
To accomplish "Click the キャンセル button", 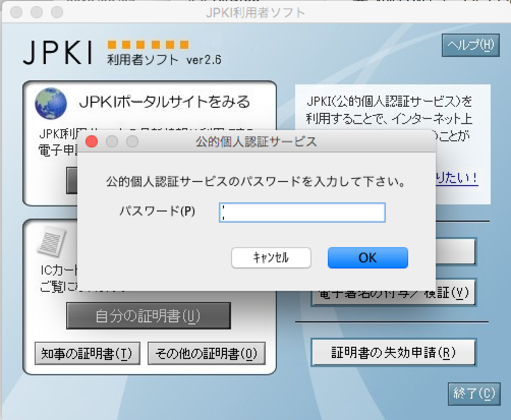I will [x=271, y=257].
